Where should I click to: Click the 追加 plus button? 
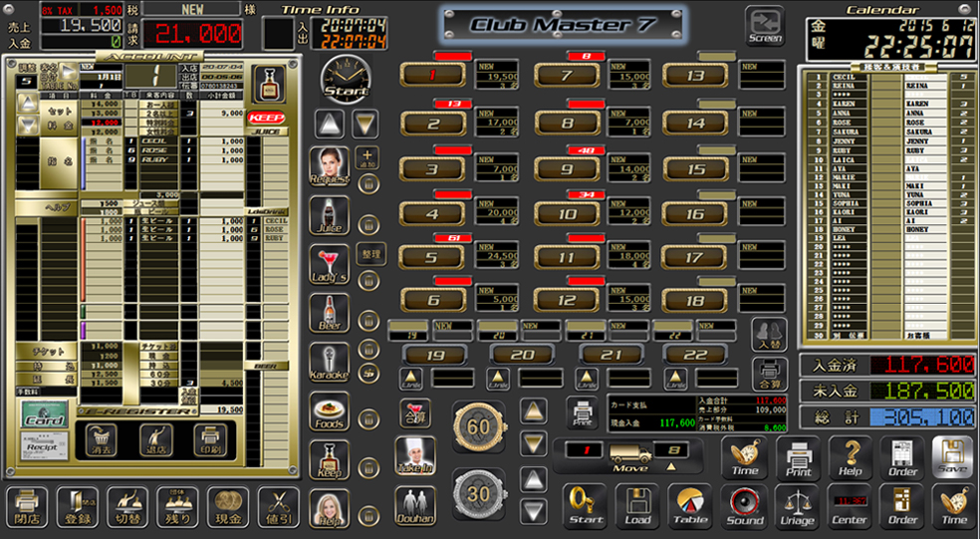367,157
